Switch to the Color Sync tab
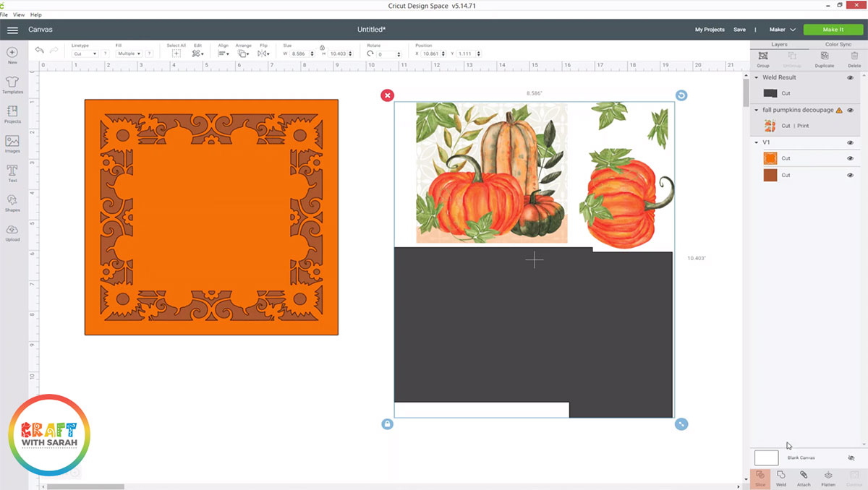868x490 pixels. [838, 44]
